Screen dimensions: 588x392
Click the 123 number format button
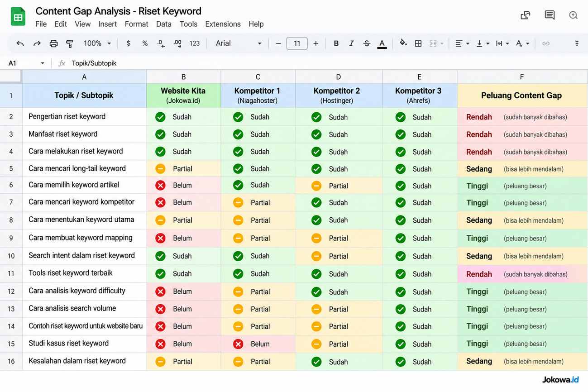195,43
